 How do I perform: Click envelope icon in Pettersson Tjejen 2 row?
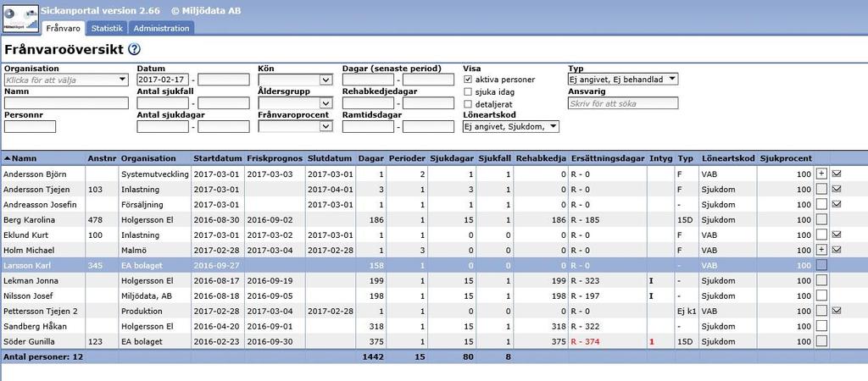click(837, 311)
